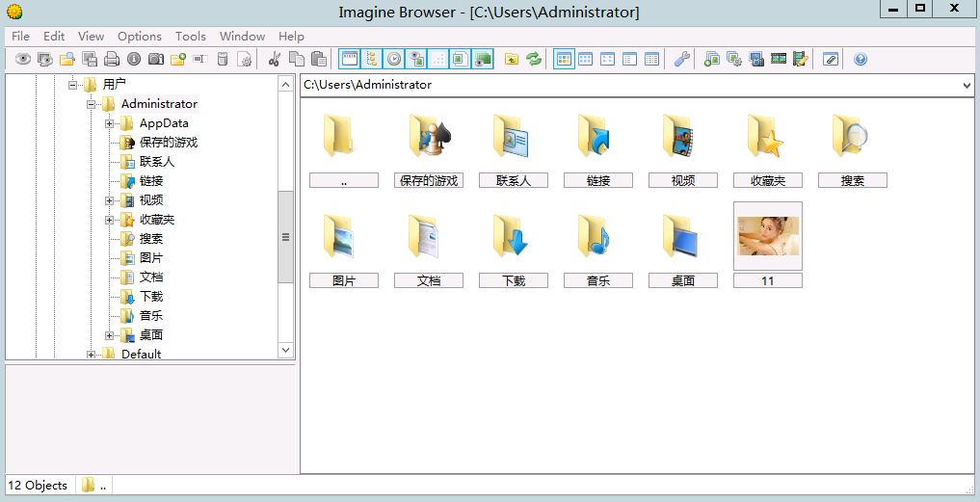Click the '12 Objects' status bar text
Viewport: 980px width, 502px height.
click(38, 486)
